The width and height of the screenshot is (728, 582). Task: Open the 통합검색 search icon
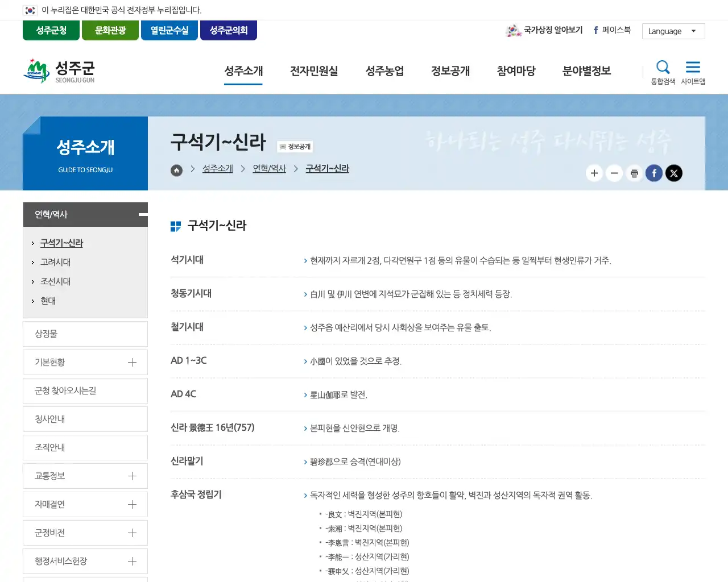pyautogui.click(x=663, y=72)
